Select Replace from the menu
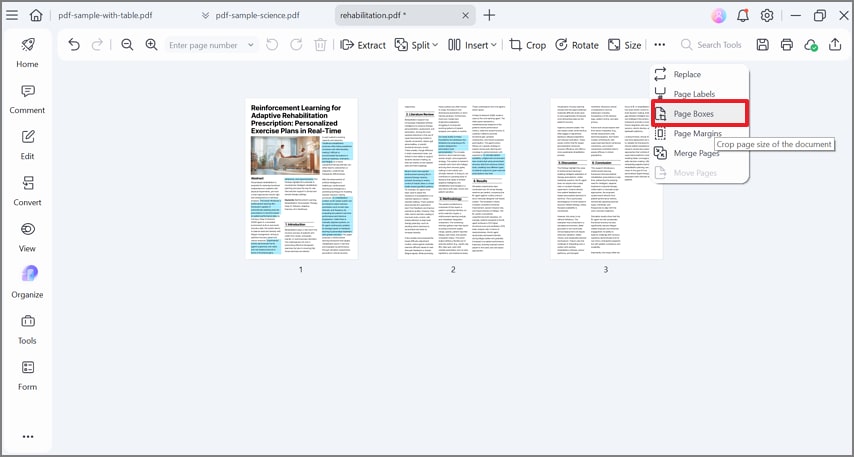This screenshot has width=854, height=457. (700, 74)
